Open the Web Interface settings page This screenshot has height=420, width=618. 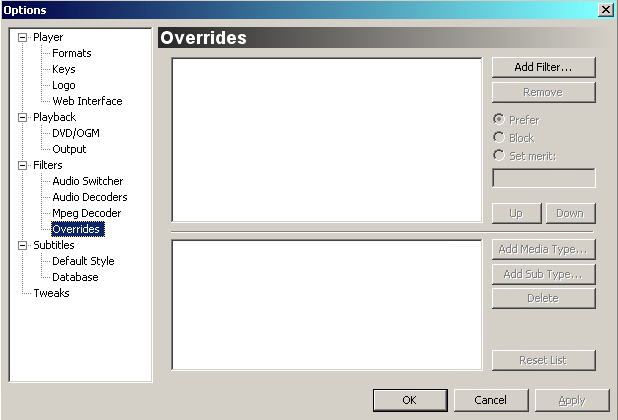(87, 101)
